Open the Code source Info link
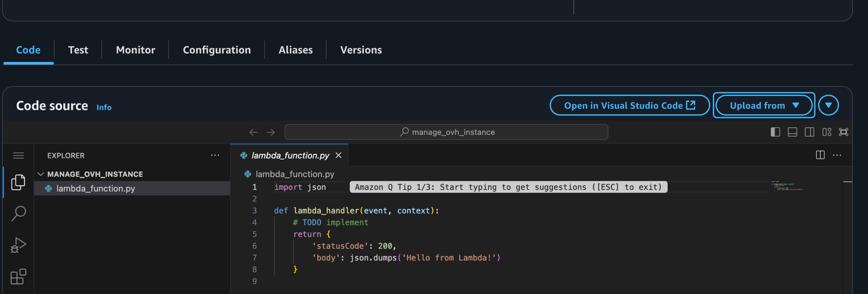The height and width of the screenshot is (294, 868). pos(104,107)
